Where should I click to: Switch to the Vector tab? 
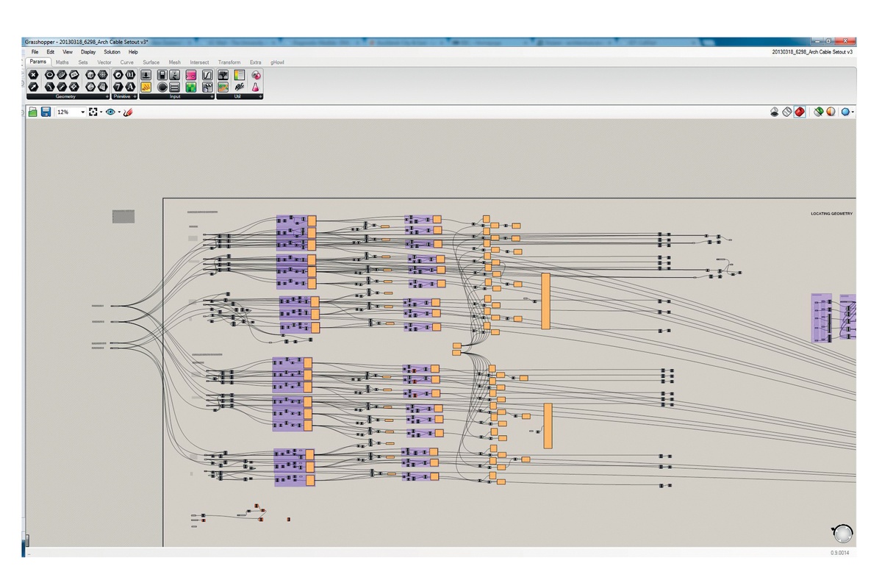[x=104, y=62]
